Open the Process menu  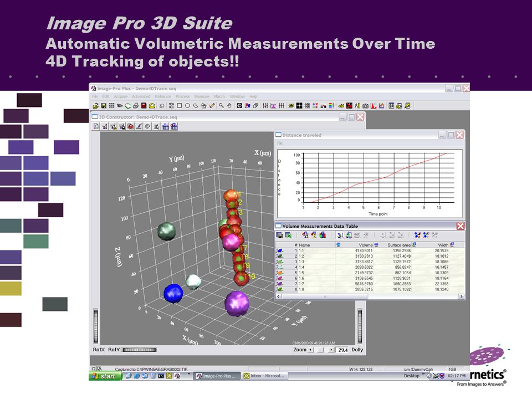coord(182,96)
